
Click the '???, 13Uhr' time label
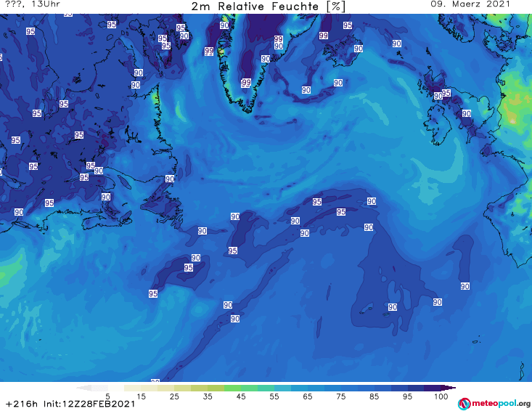[33, 4]
